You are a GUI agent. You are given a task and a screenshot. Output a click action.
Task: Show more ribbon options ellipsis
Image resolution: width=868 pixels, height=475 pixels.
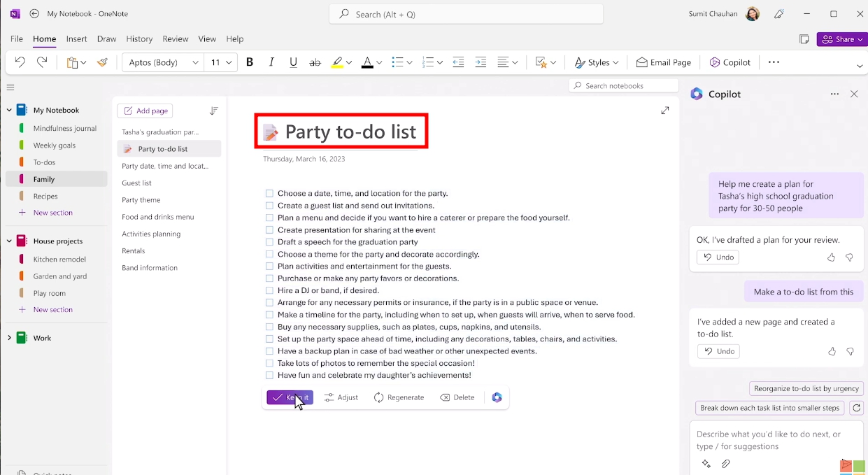(x=774, y=62)
